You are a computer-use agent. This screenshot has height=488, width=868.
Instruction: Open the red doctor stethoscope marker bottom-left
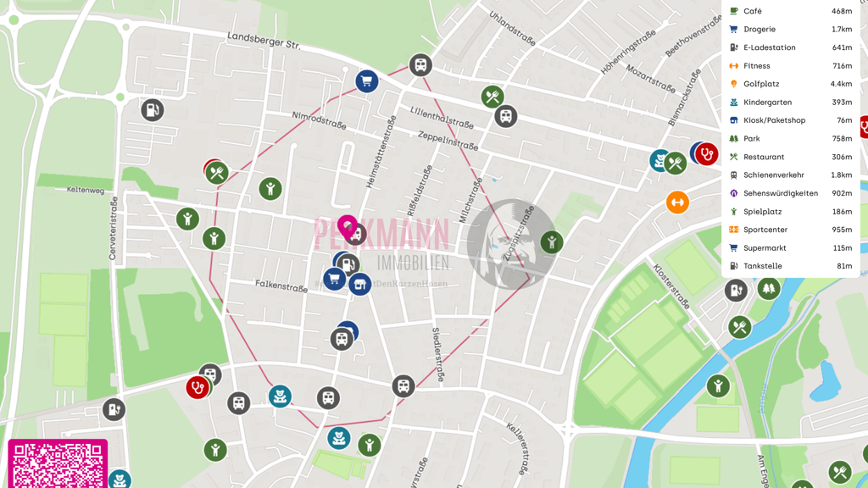(x=197, y=388)
